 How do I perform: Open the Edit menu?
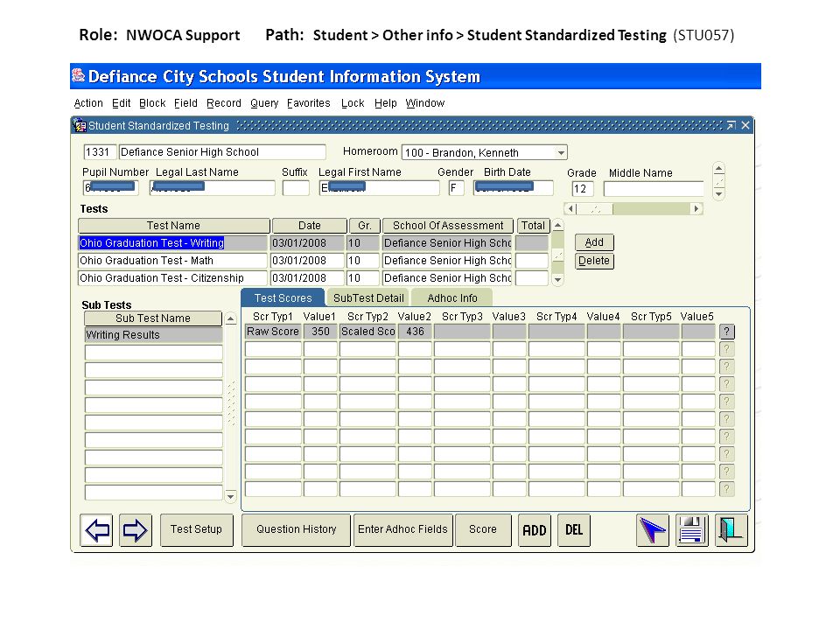pos(121,103)
